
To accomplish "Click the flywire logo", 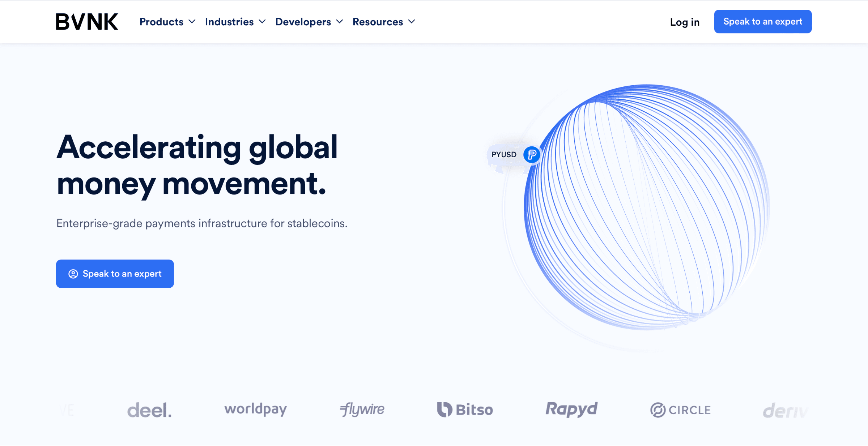I will [362, 409].
